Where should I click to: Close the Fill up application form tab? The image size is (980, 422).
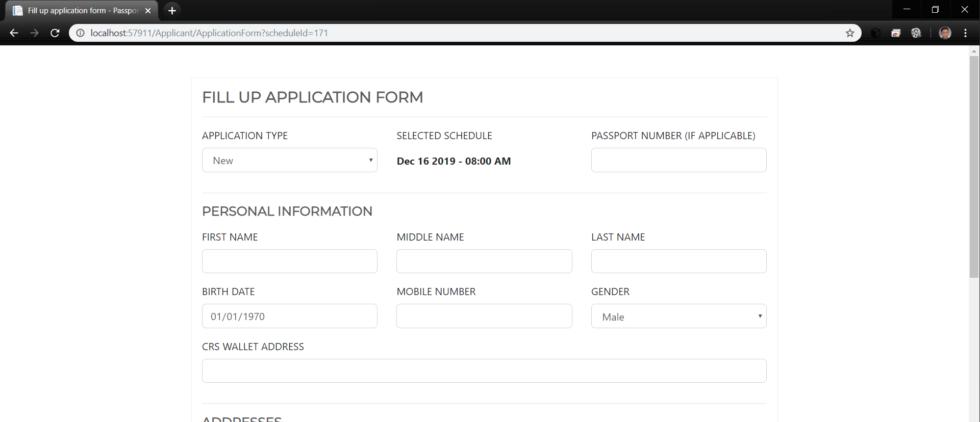point(148,11)
